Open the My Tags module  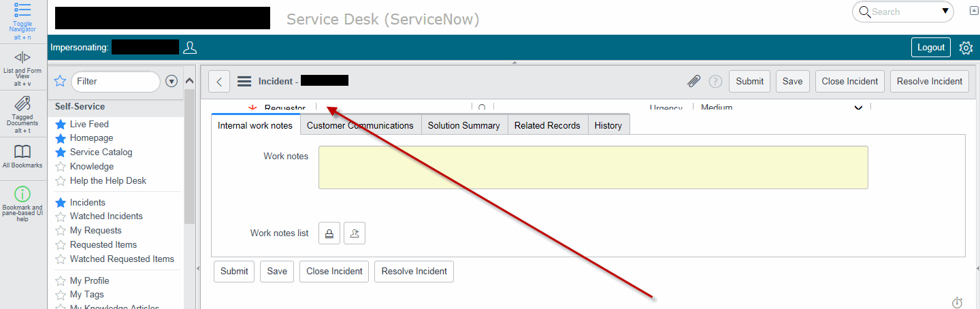pyautogui.click(x=87, y=295)
